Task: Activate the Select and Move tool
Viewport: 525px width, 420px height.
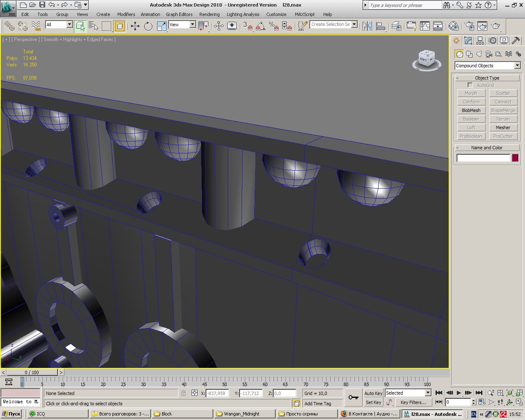Action: click(135, 26)
